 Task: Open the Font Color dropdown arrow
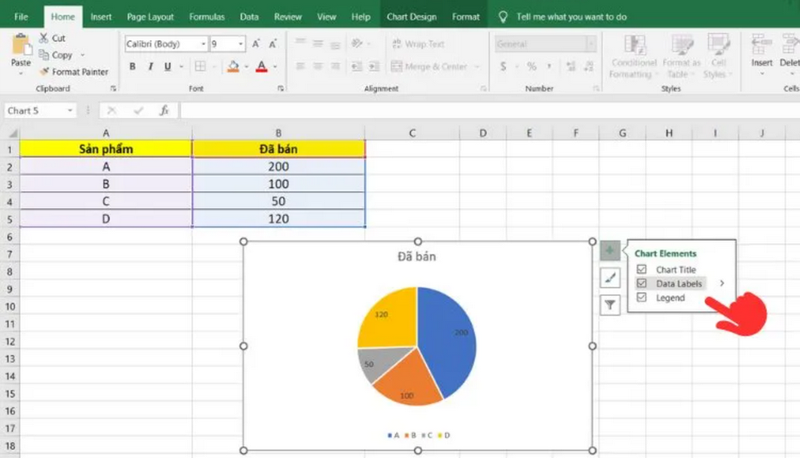(275, 66)
